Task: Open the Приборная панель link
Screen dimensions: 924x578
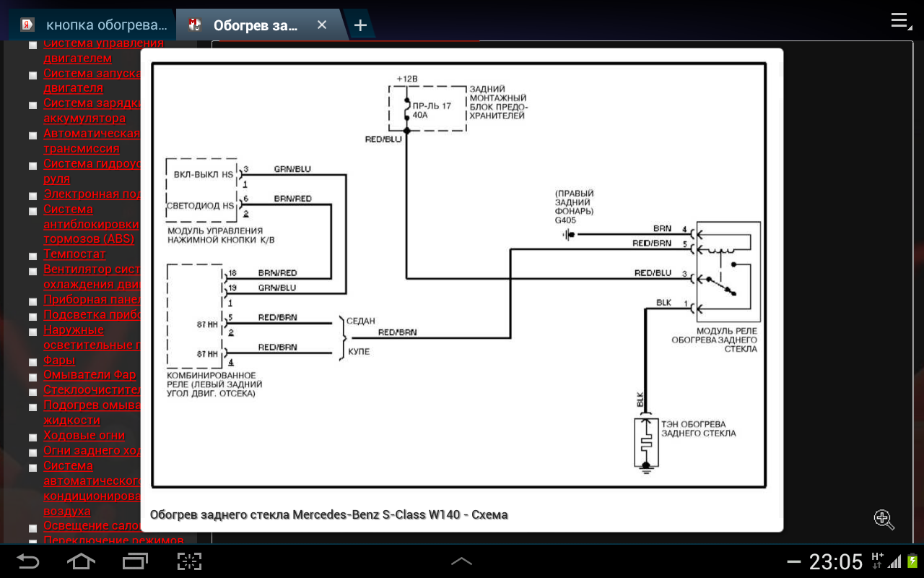Action: click(92, 299)
